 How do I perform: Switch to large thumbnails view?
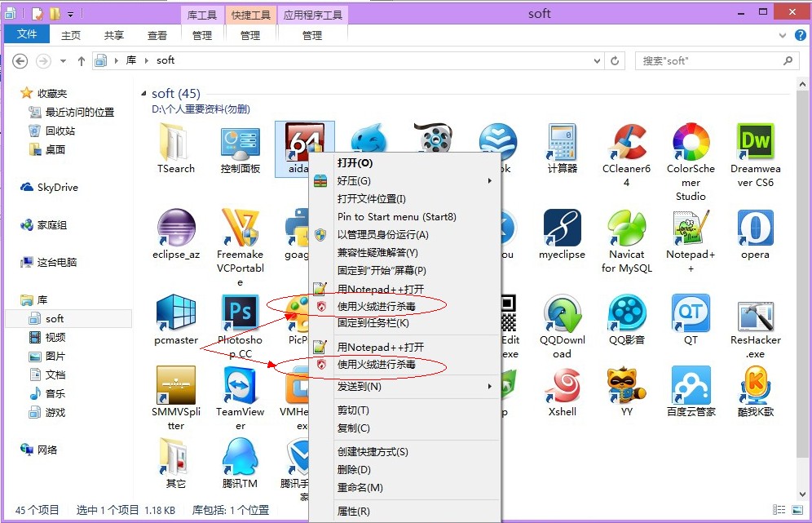click(x=797, y=510)
